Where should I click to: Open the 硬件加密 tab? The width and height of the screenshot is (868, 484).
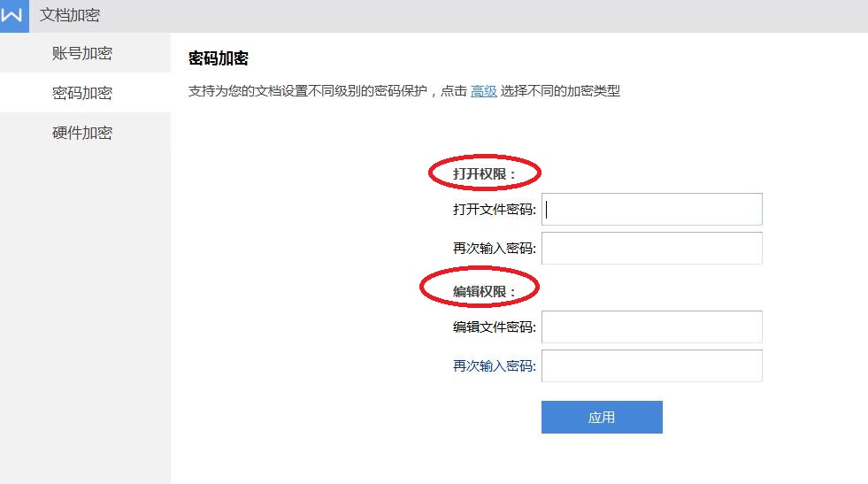[x=82, y=133]
